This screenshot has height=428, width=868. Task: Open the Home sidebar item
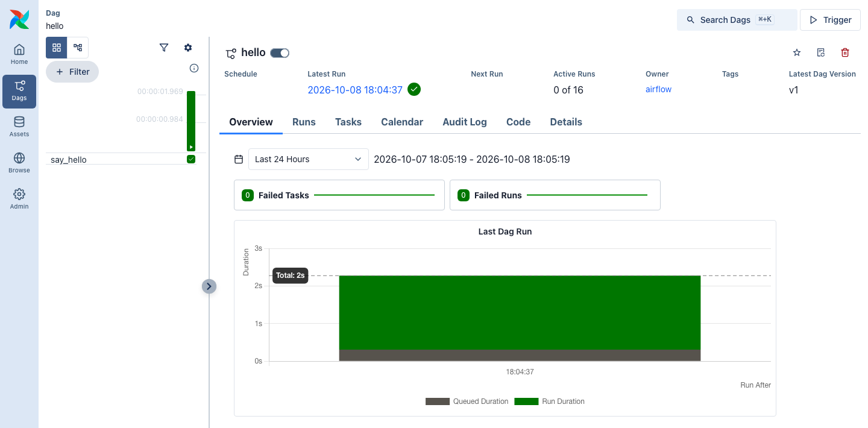pos(19,54)
